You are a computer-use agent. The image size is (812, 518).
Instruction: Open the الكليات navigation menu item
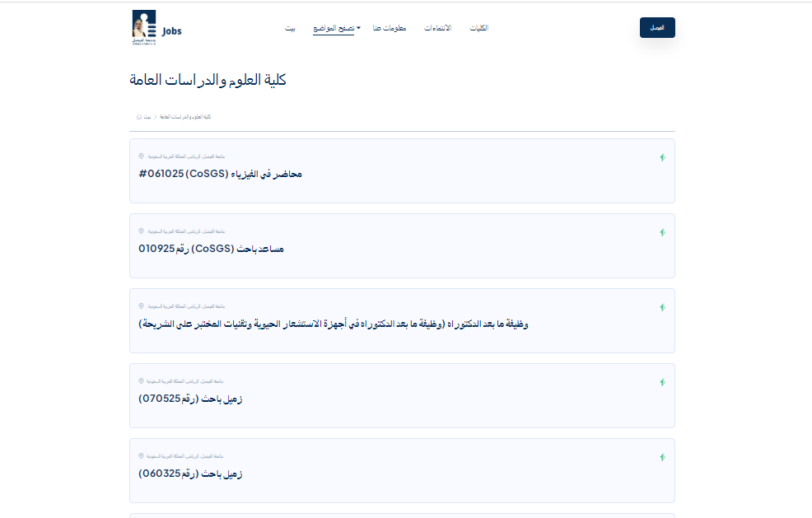[478, 28]
